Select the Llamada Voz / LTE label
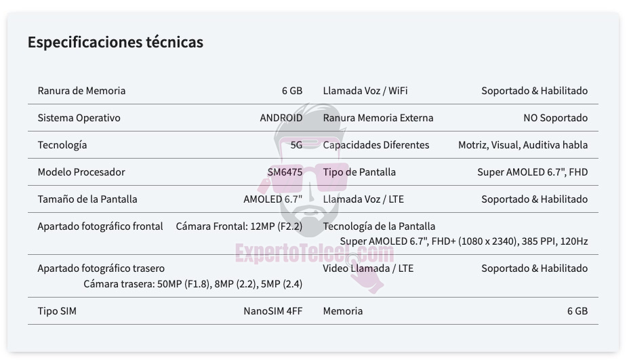Image resolution: width=629 pixels, height=364 pixels. tap(363, 199)
